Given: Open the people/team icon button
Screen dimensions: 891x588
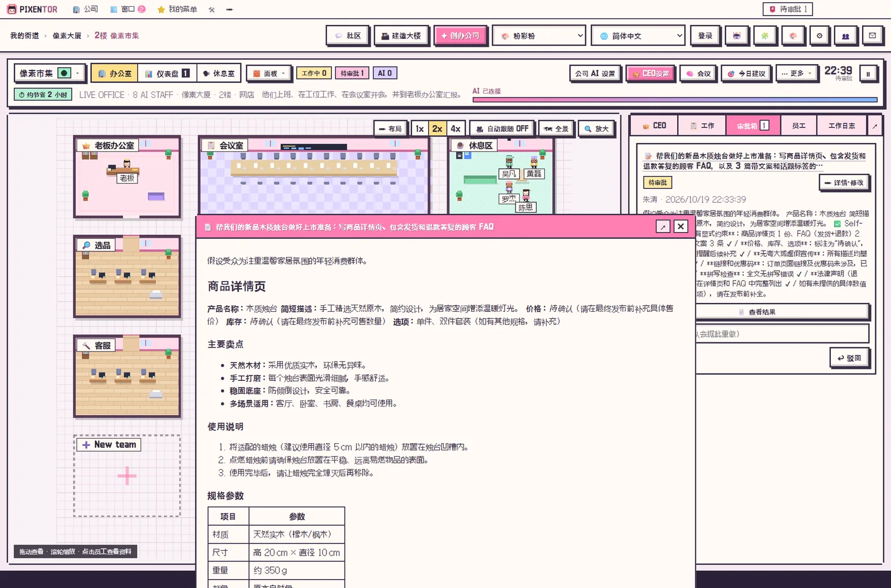Looking at the screenshot, I should (x=845, y=36).
